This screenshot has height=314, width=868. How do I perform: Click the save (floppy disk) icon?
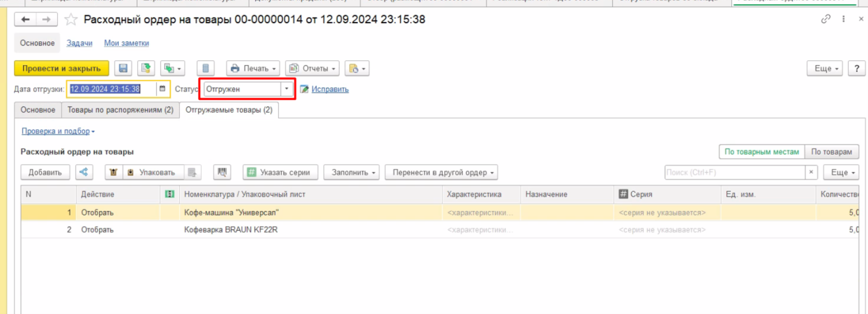(x=123, y=68)
